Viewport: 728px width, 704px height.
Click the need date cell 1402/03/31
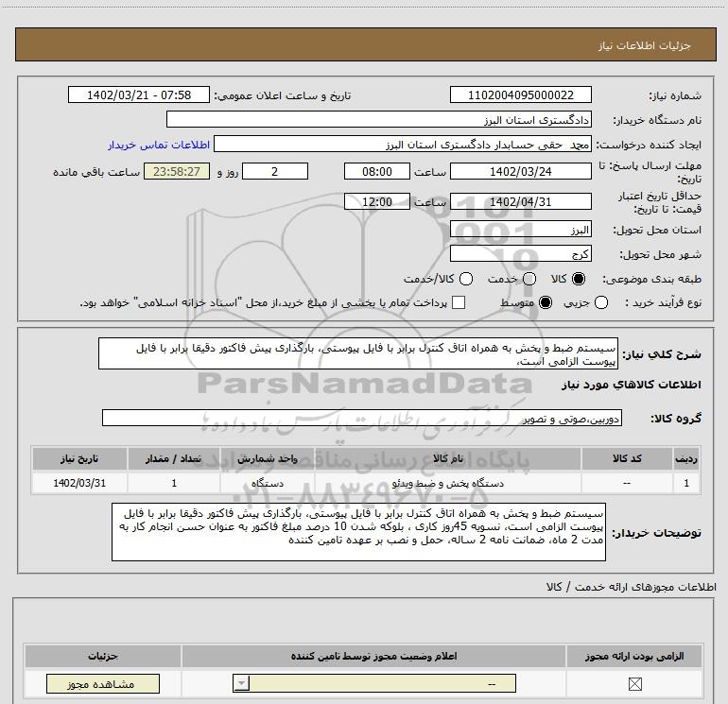[x=79, y=483]
